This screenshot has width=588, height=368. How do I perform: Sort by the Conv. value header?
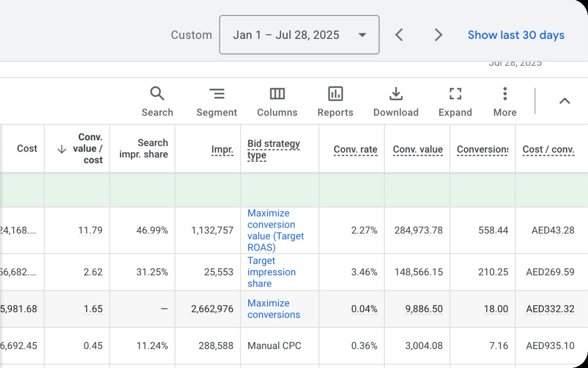pos(418,150)
